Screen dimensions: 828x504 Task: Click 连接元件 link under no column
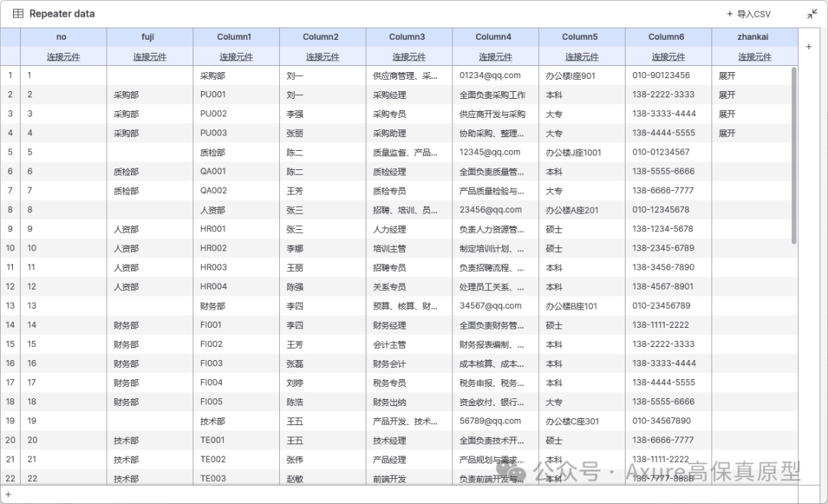pyautogui.click(x=64, y=57)
